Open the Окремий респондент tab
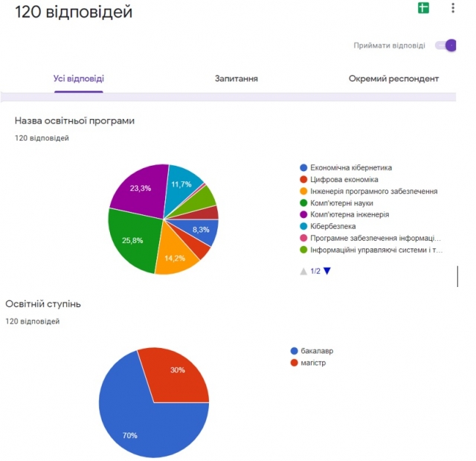This screenshot has width=476, height=461. coord(393,79)
